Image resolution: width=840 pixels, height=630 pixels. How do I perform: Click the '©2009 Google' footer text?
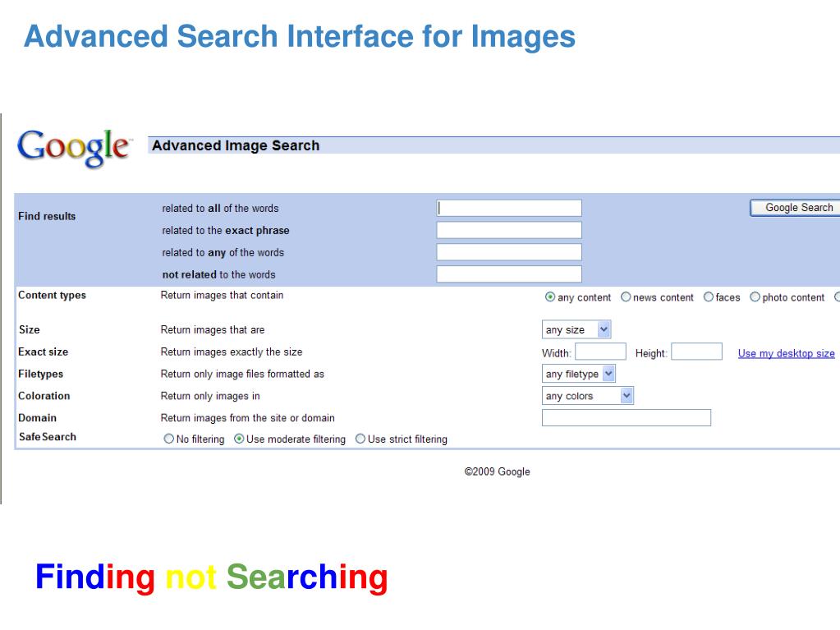[x=497, y=471]
